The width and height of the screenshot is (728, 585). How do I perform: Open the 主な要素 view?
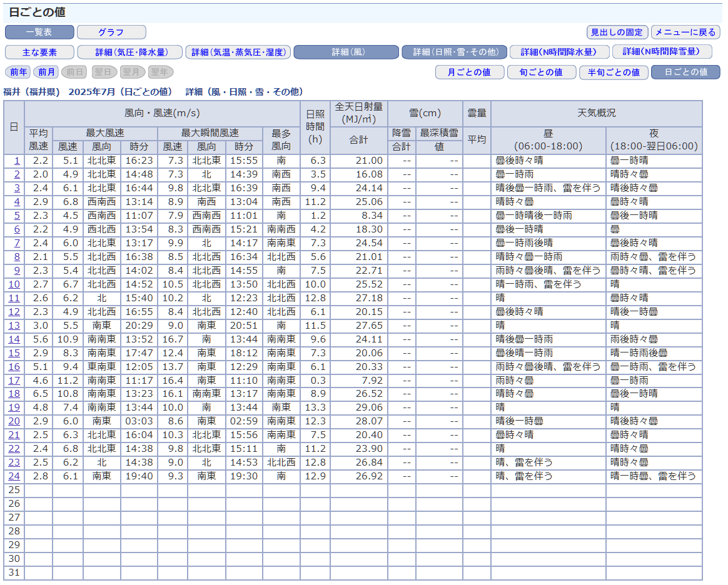(39, 52)
